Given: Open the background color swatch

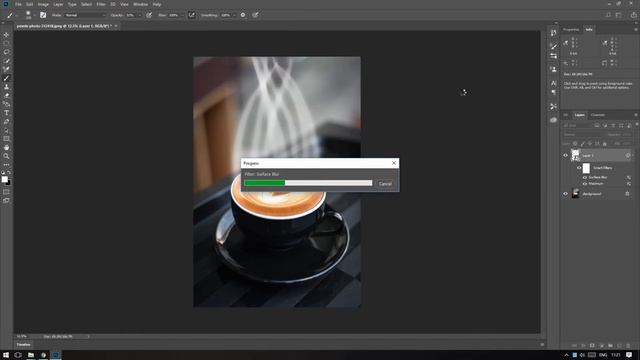Looking at the screenshot, I should 8,183.
